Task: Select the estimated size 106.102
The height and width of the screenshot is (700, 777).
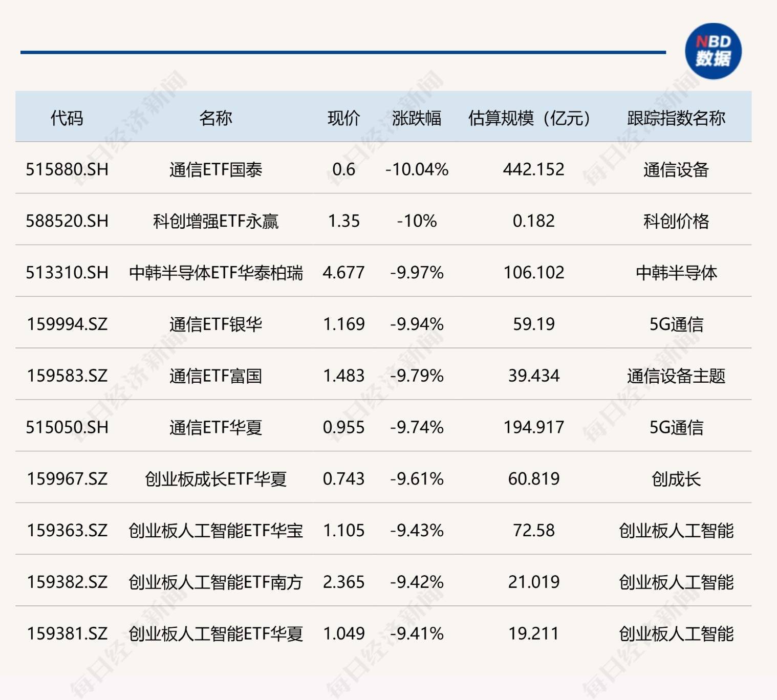Action: point(533,273)
